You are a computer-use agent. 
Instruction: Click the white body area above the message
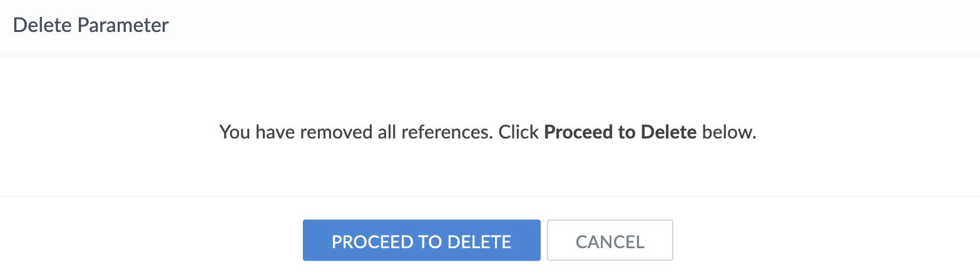488,88
